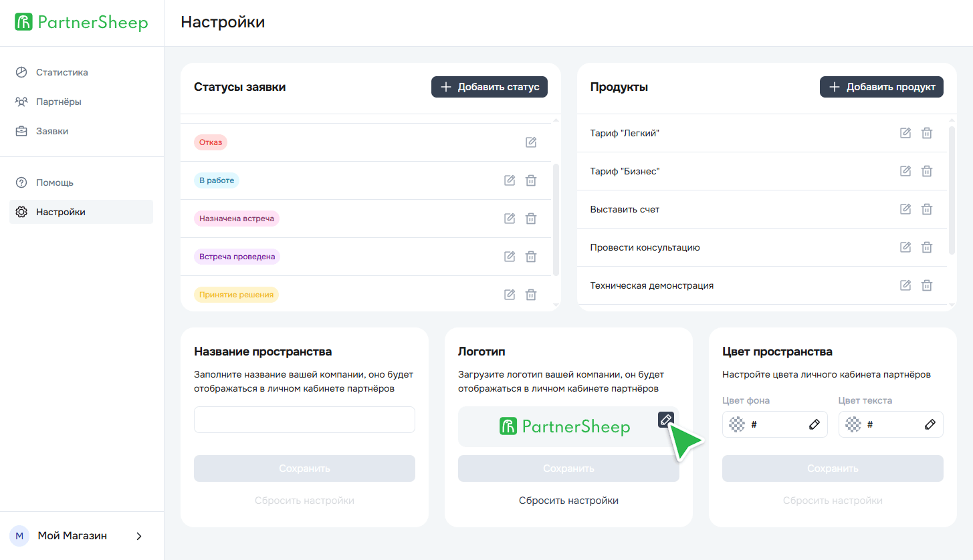Open eyedropper for background color

(814, 424)
